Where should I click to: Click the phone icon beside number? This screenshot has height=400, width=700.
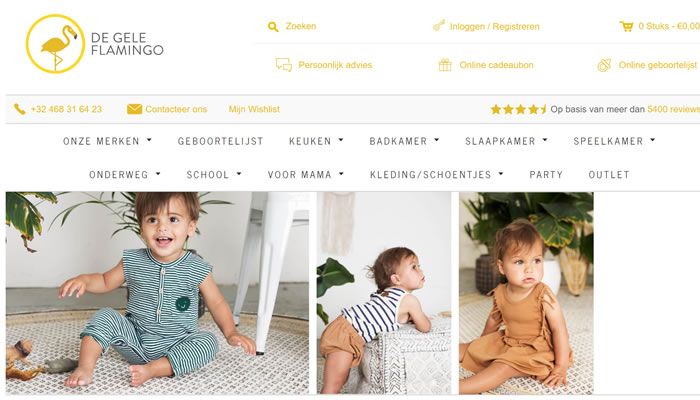click(20, 109)
